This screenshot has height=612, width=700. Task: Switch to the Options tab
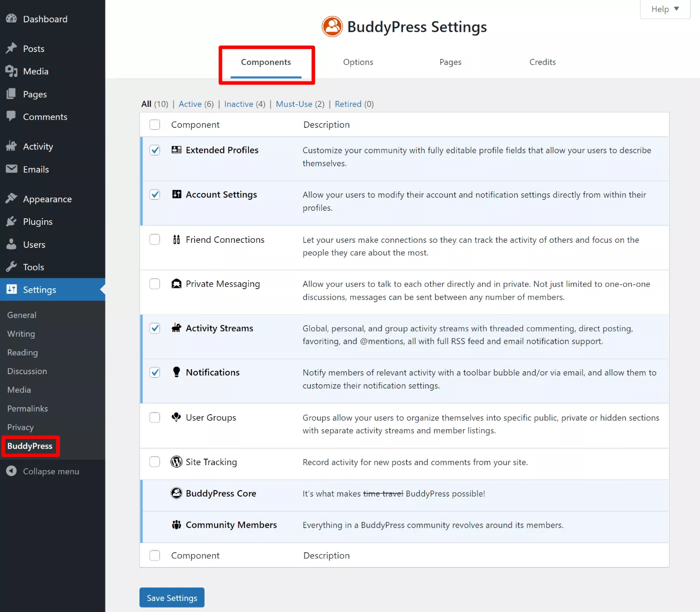point(358,62)
